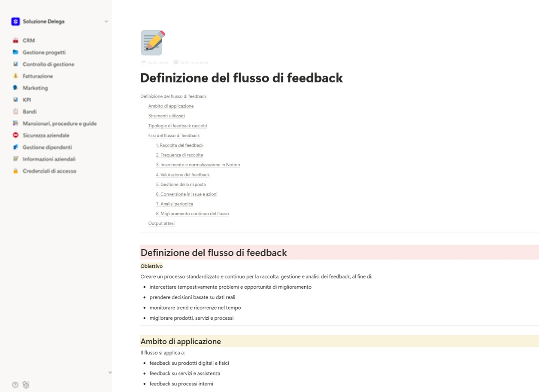539x392 pixels.
Task: Click the pencil page icon above the title
Action: tap(152, 42)
